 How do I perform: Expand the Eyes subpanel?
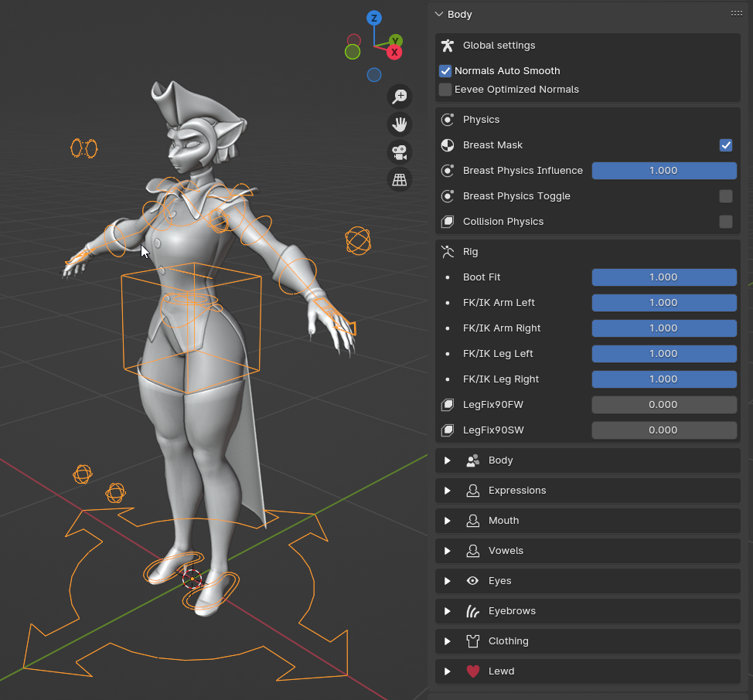tap(448, 581)
